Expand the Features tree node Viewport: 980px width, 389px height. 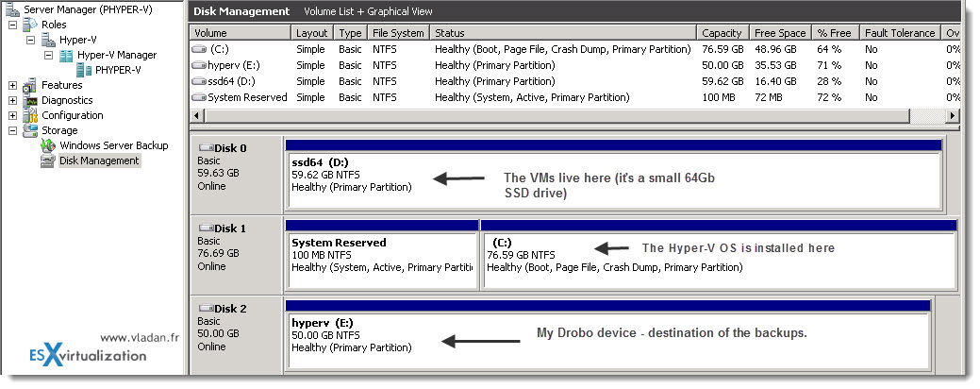coord(12,85)
